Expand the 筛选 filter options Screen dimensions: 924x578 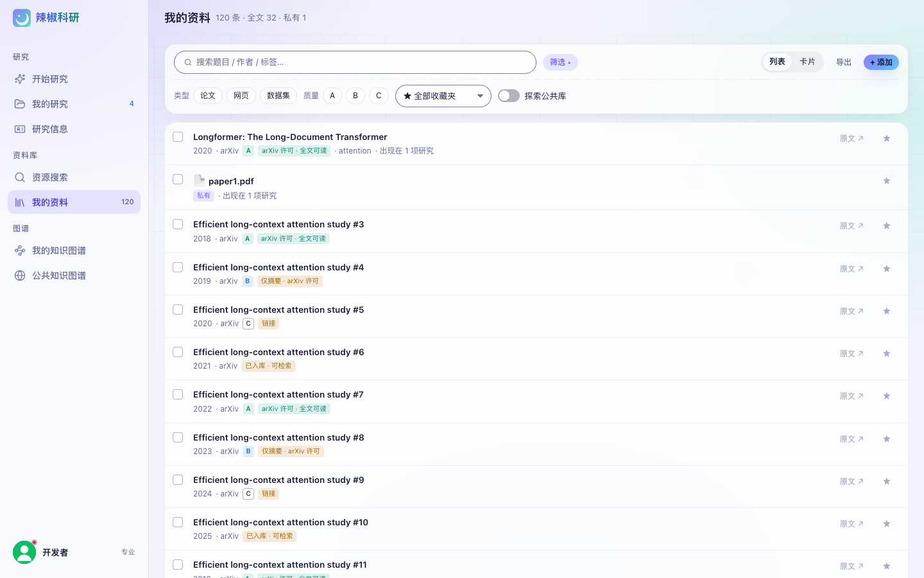click(560, 62)
